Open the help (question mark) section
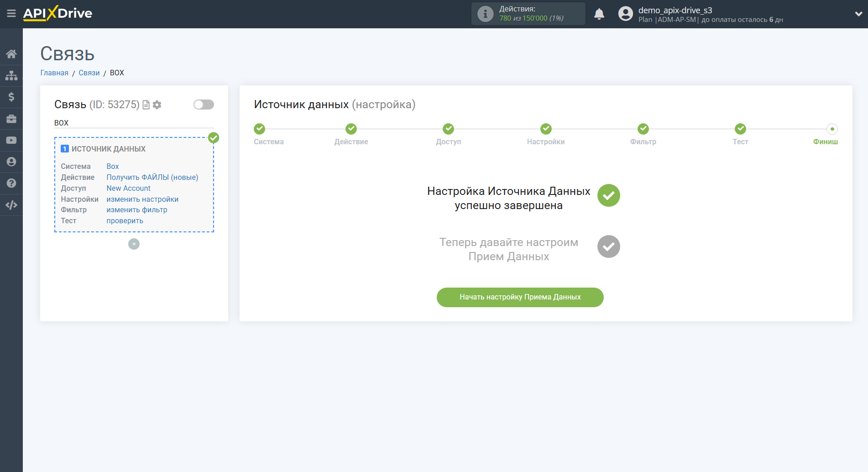 (11, 183)
